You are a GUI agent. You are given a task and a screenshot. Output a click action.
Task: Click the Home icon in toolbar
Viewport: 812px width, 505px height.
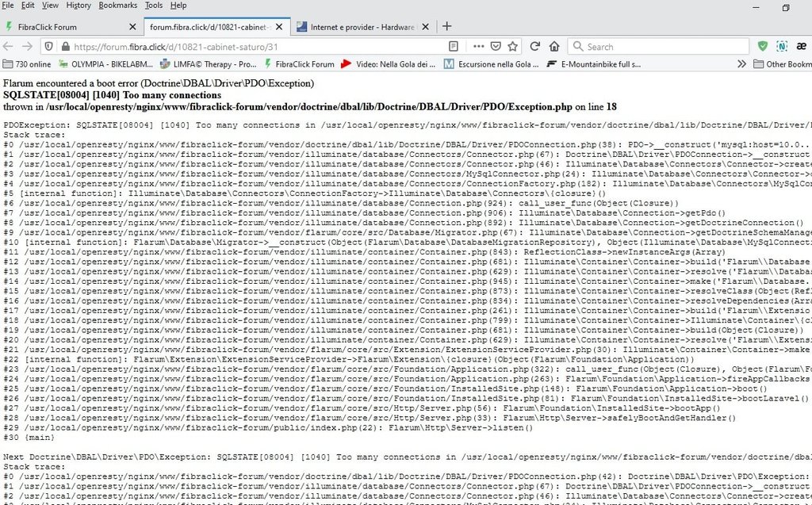[x=556, y=46]
